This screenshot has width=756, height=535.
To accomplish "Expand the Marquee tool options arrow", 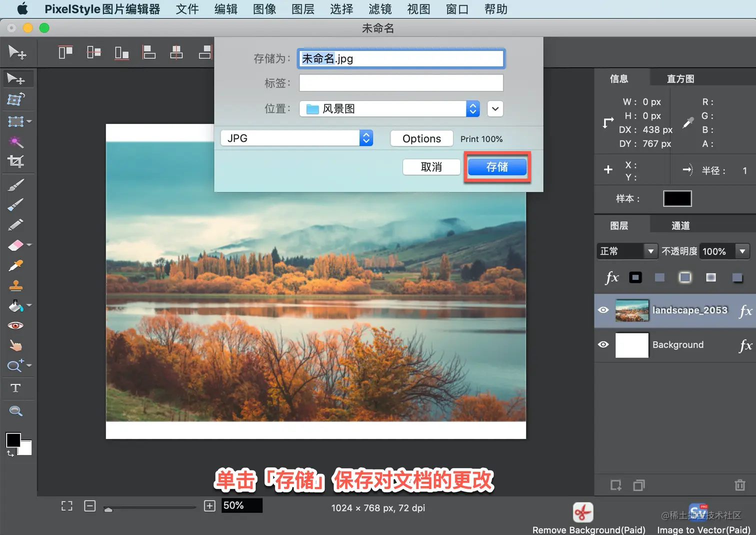I will (29, 121).
